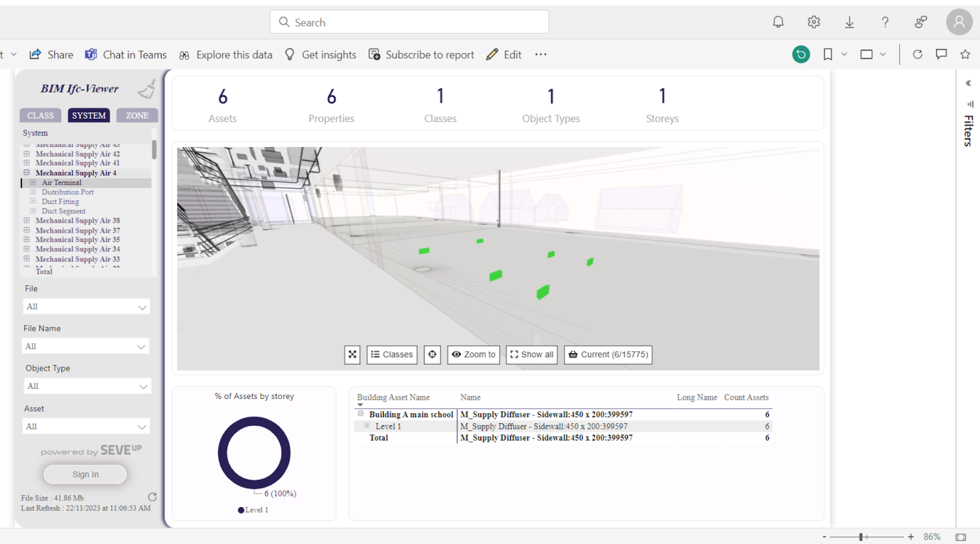Select Mechanical Supply Air 37
Screen dimensions: 980x544
point(78,230)
